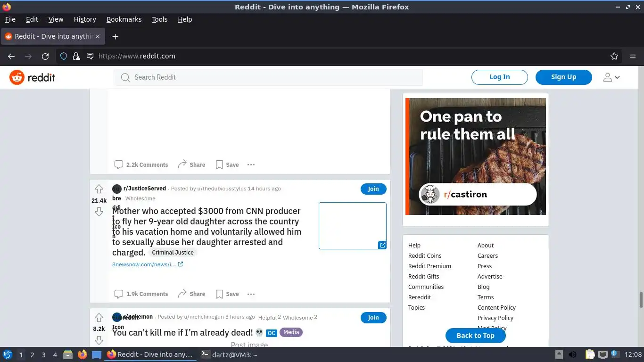Image resolution: width=644 pixels, height=362 pixels.
Task: Open the Bookmarks menu
Action: (124, 19)
